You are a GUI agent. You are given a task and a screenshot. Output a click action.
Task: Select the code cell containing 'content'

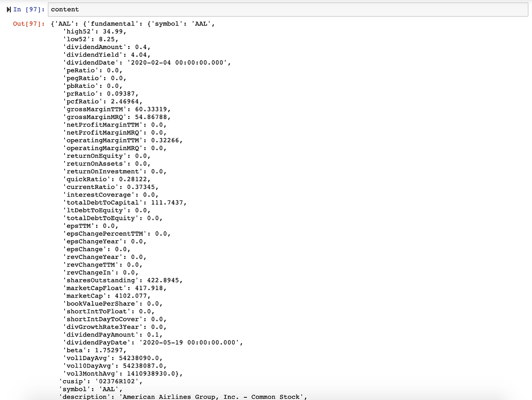pyautogui.click(x=66, y=9)
